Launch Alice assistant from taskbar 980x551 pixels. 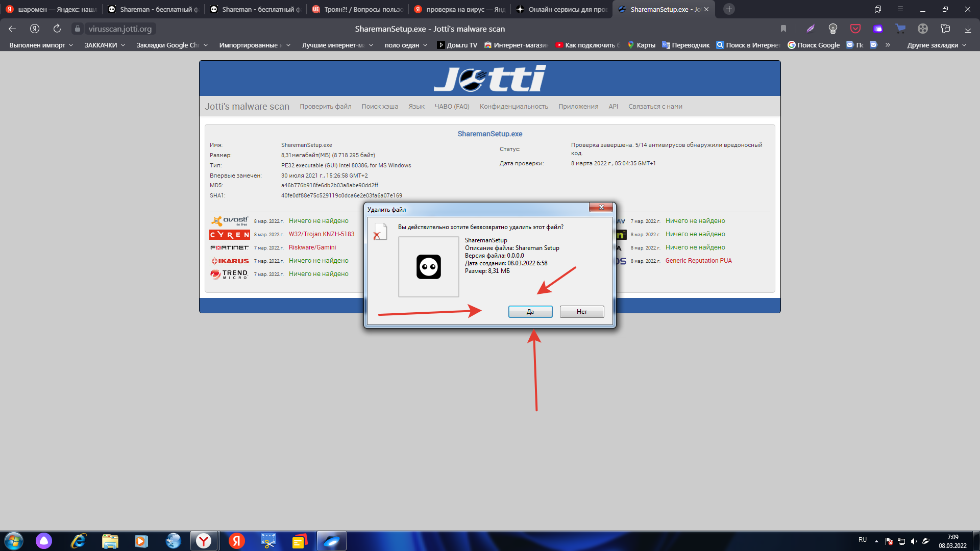(x=44, y=541)
